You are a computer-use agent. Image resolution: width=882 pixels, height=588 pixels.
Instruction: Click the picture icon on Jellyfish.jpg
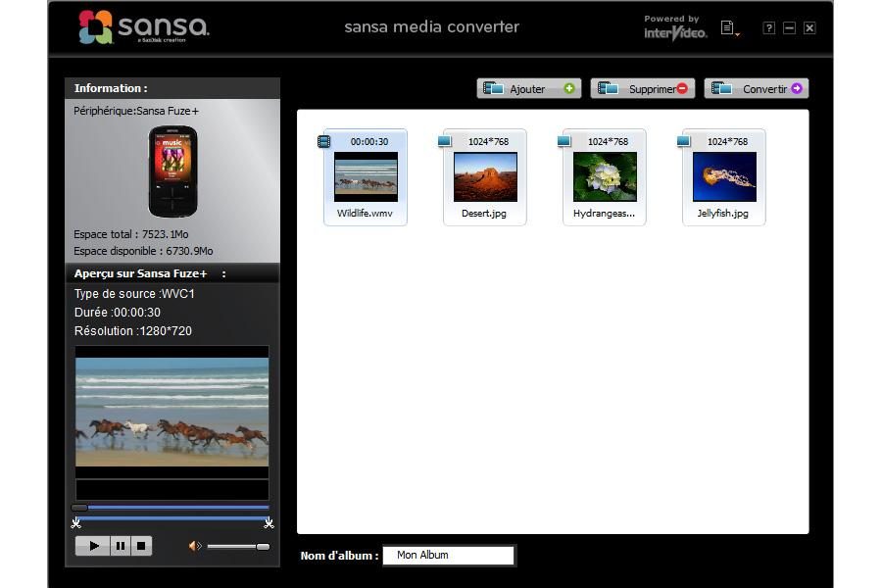coord(683,141)
